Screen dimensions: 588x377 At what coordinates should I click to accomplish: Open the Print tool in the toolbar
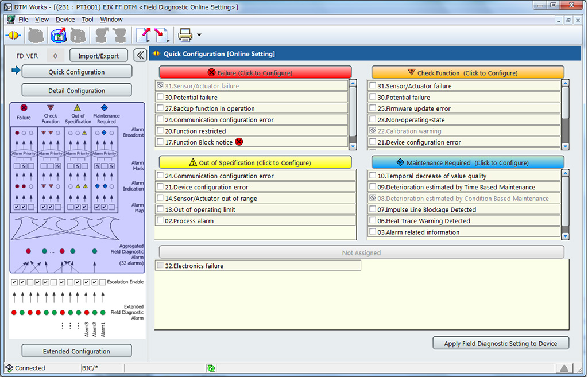pyautogui.click(x=184, y=36)
